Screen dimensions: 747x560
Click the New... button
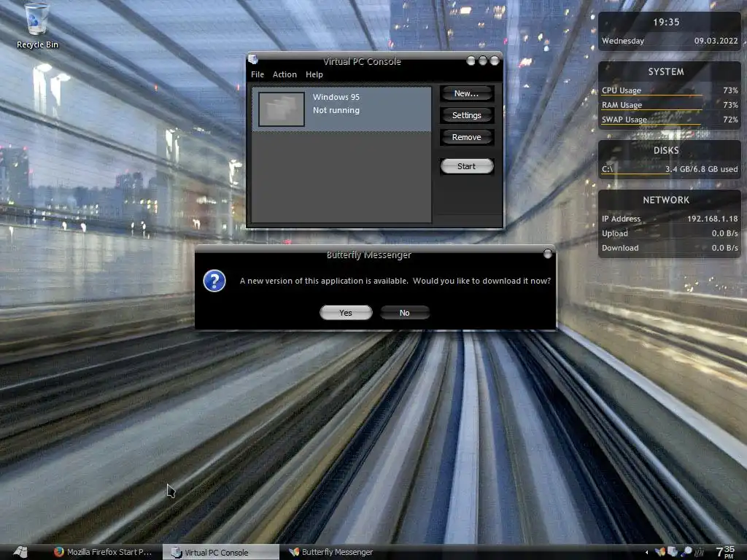click(x=466, y=94)
